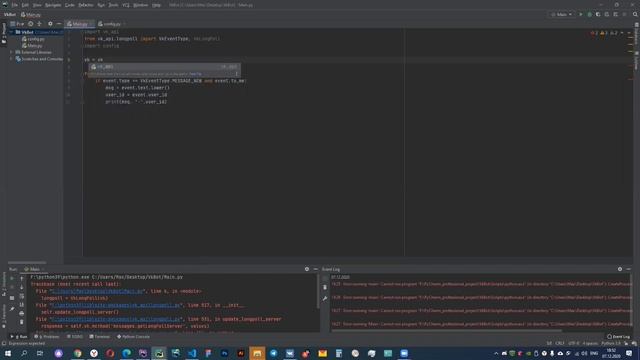Click Select Opened File target icon
The width and height of the screenshot is (640, 360).
click(31, 24)
